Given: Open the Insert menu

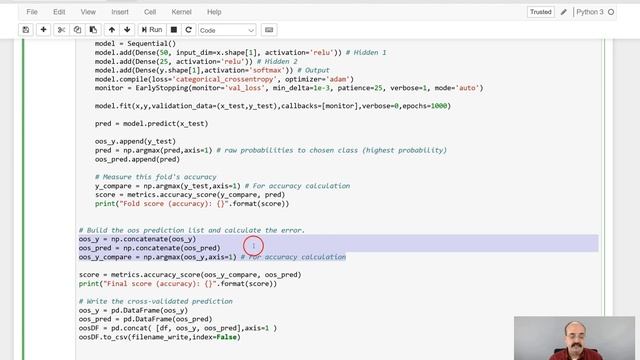Looking at the screenshot, I should [120, 12].
